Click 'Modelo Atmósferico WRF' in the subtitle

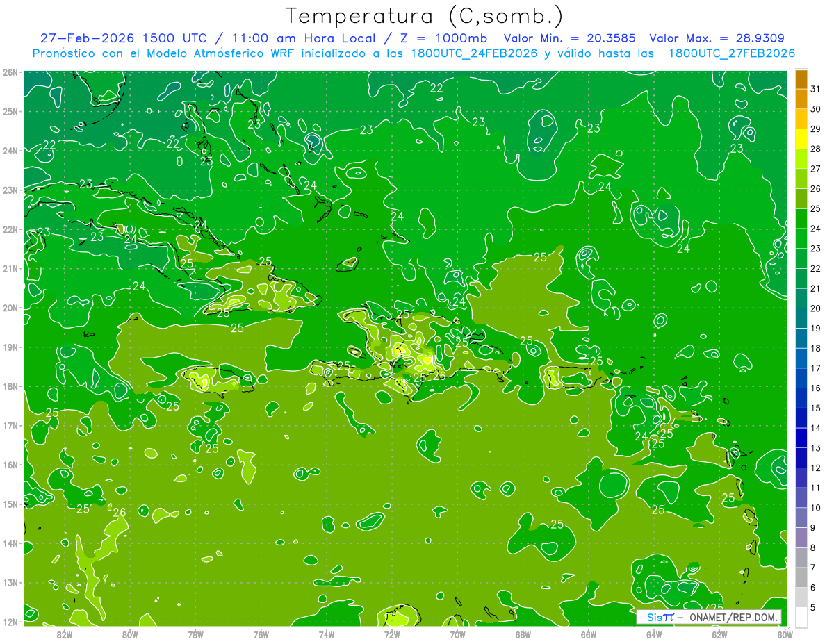(x=221, y=53)
